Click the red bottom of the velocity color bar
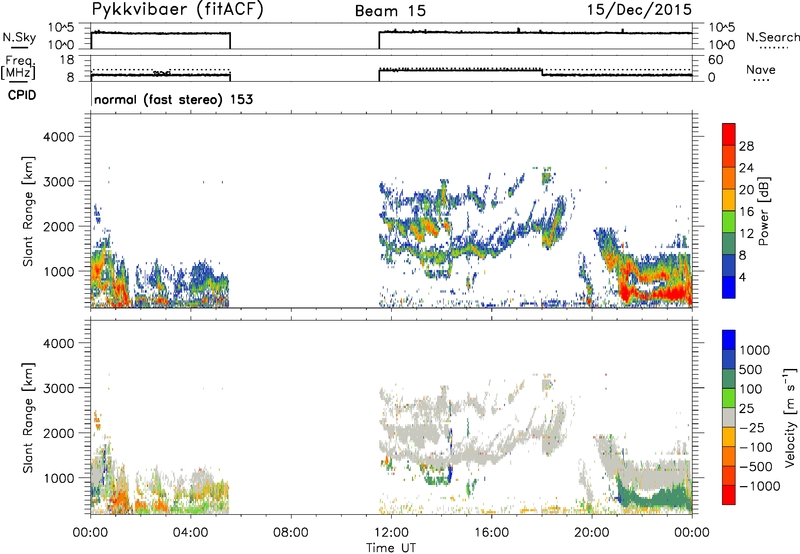 pos(729,495)
